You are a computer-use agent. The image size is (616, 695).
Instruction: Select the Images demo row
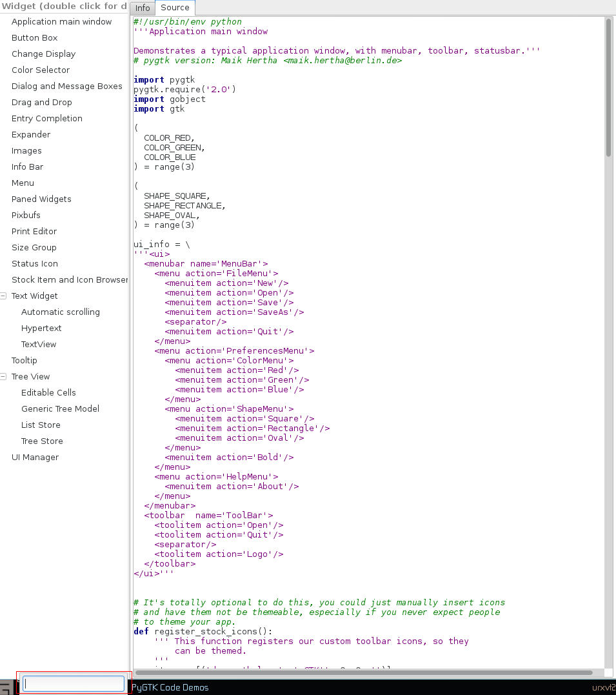click(x=26, y=151)
